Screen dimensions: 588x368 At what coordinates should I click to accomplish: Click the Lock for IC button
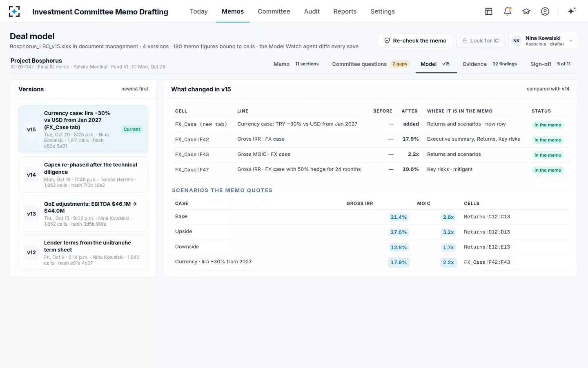(x=481, y=40)
